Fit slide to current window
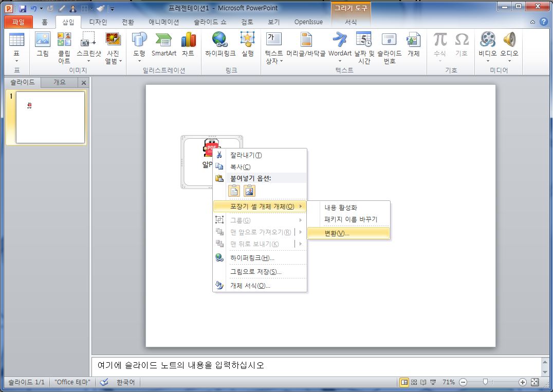The image size is (553, 392). (x=534, y=382)
